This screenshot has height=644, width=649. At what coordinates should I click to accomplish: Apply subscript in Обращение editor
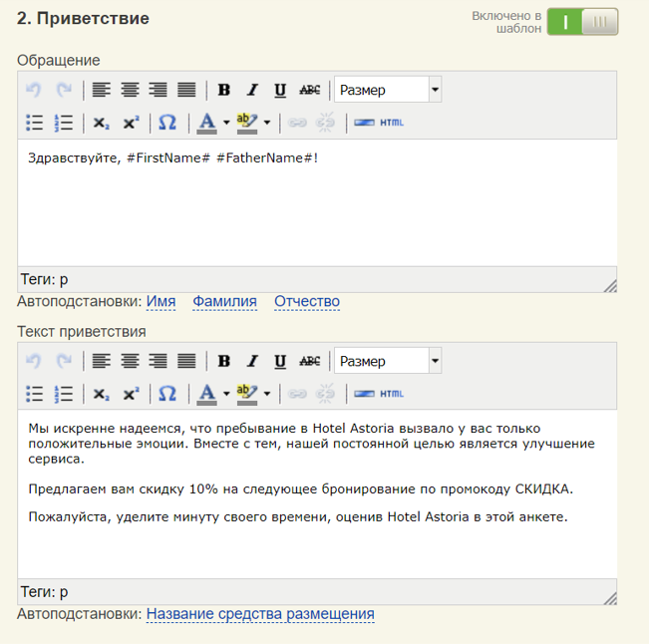101,123
